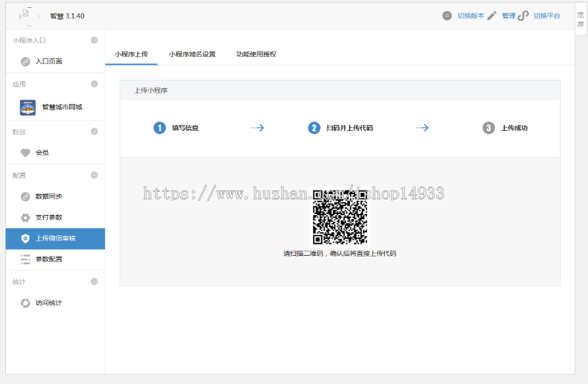
Task: Click the 扫码并上传代码 step label
Action: (350, 128)
